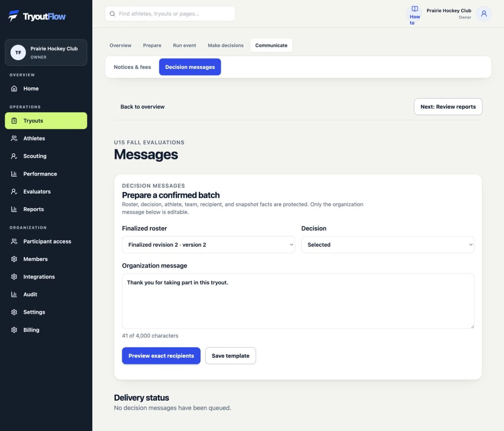Click the '41 of 4,000 characters' counter text
Viewport: 504px width, 431px height.
pyautogui.click(x=150, y=336)
